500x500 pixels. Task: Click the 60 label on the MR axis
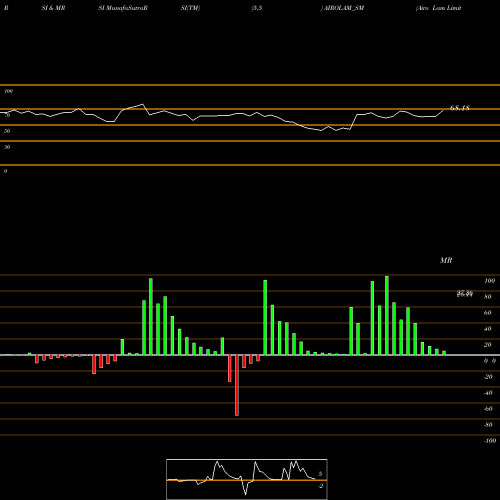[x=487, y=313]
